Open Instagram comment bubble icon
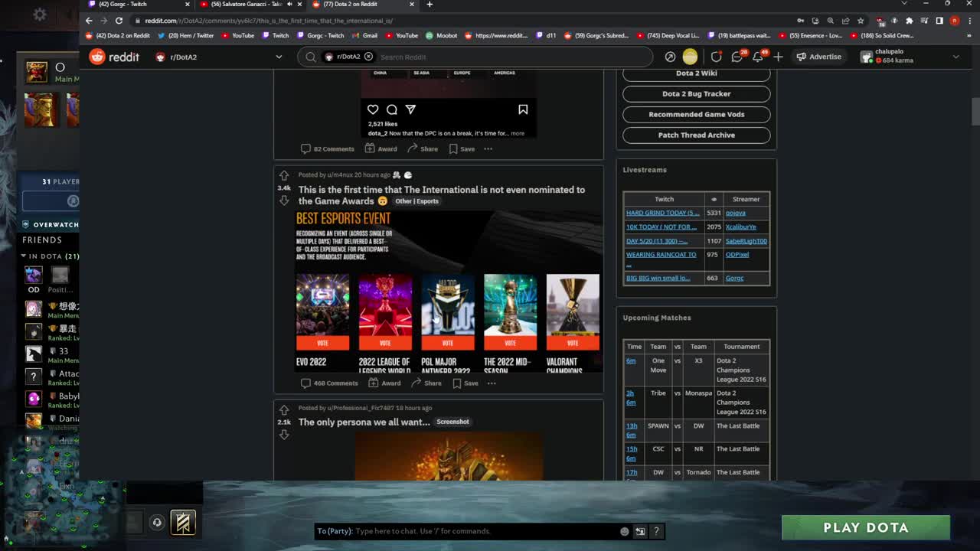The image size is (980, 551). 391,109
